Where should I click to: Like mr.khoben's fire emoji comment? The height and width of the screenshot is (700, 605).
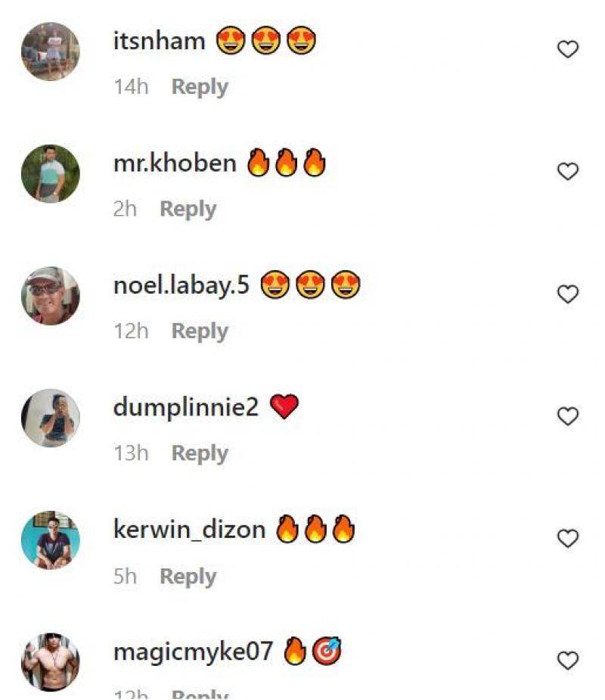[x=567, y=172]
